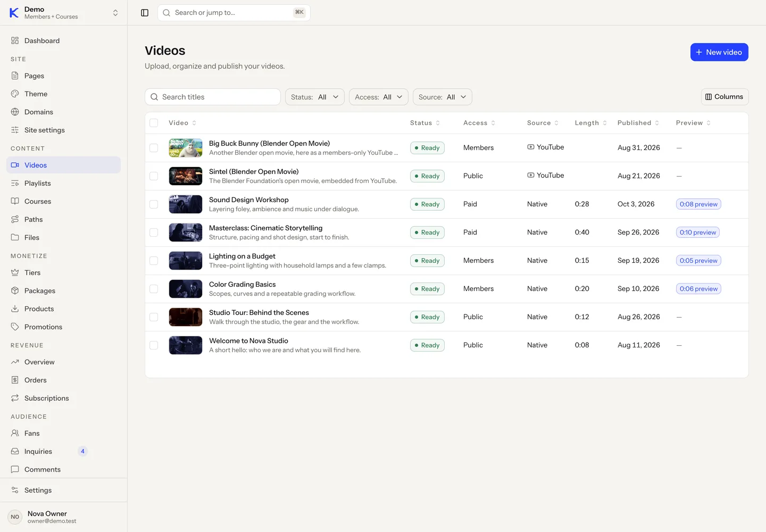Open the Status filter dropdown
The width and height of the screenshot is (766, 532).
click(x=315, y=97)
